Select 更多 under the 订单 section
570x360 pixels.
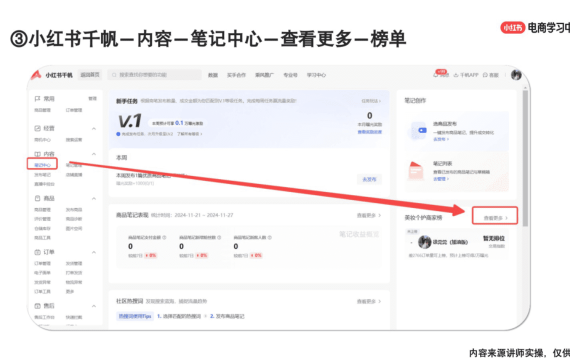click(70, 292)
